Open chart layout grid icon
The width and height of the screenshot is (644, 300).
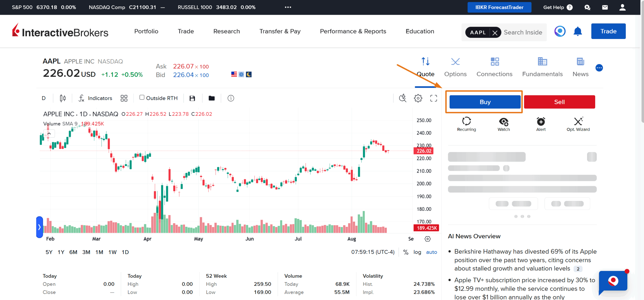124,98
